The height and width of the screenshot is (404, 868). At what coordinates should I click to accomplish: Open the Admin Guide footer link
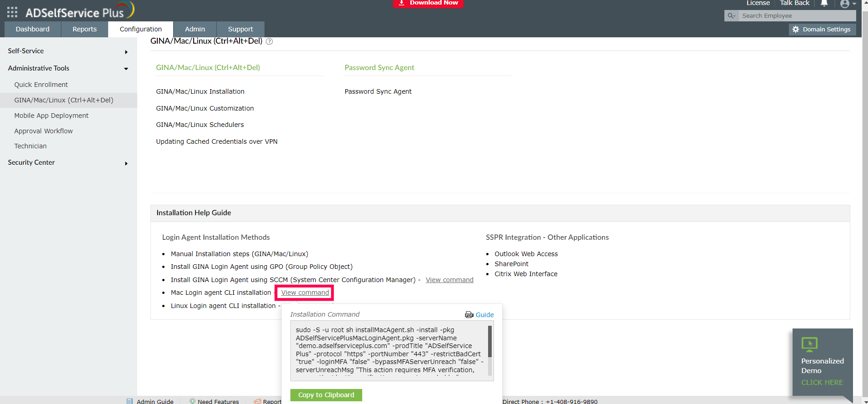(x=155, y=402)
